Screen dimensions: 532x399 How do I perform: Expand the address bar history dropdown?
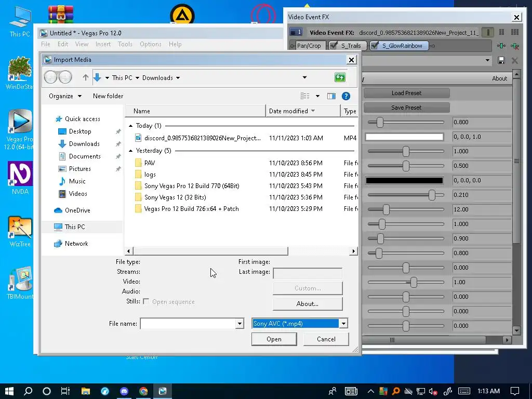[x=304, y=77]
